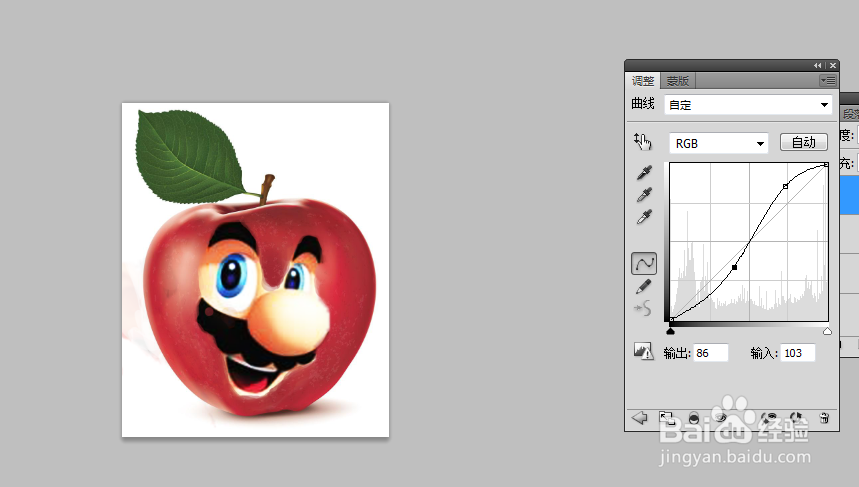Switch to the 蒙版 tab
Image resolution: width=859 pixels, height=487 pixels.
pyautogui.click(x=678, y=81)
